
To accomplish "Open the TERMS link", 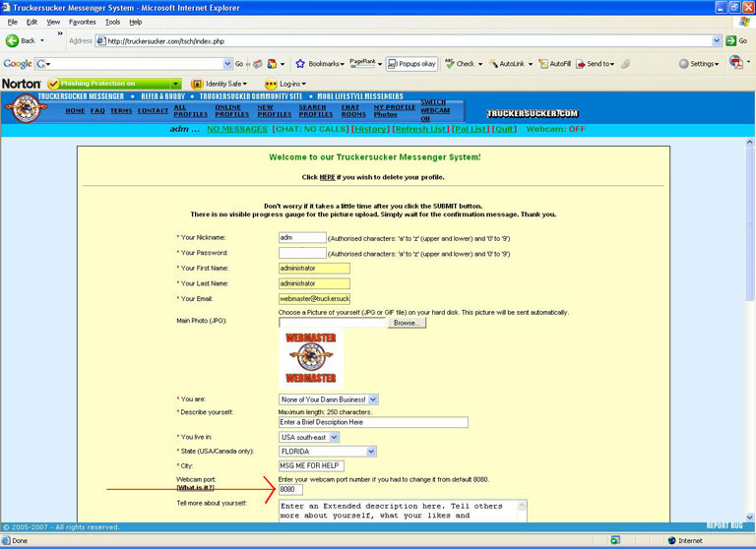I will 121,111.
